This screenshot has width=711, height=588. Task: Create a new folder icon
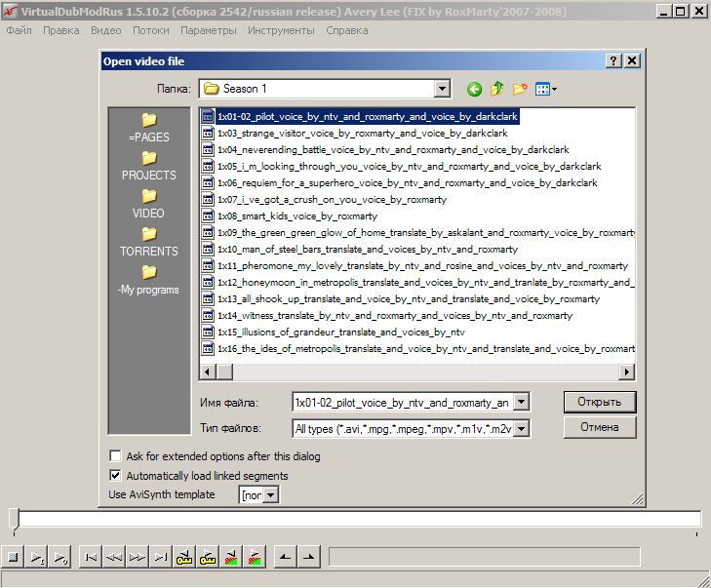(520, 89)
